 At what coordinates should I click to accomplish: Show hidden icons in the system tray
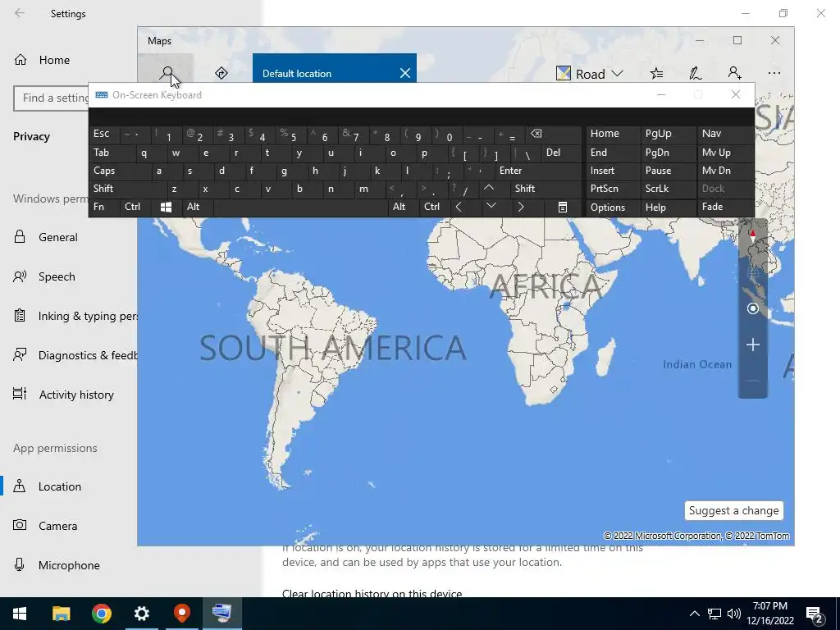point(694,614)
